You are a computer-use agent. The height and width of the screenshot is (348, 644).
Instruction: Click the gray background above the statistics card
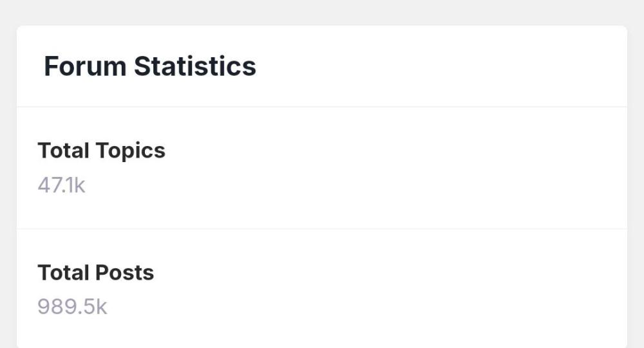[x=322, y=12]
